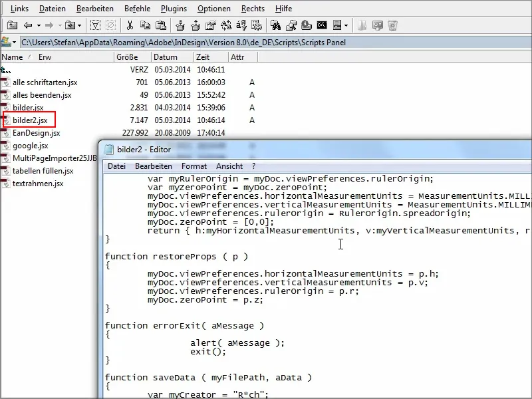Place cursor on 'function restoreProps' line
The height and width of the screenshot is (399, 532).
[176, 257]
